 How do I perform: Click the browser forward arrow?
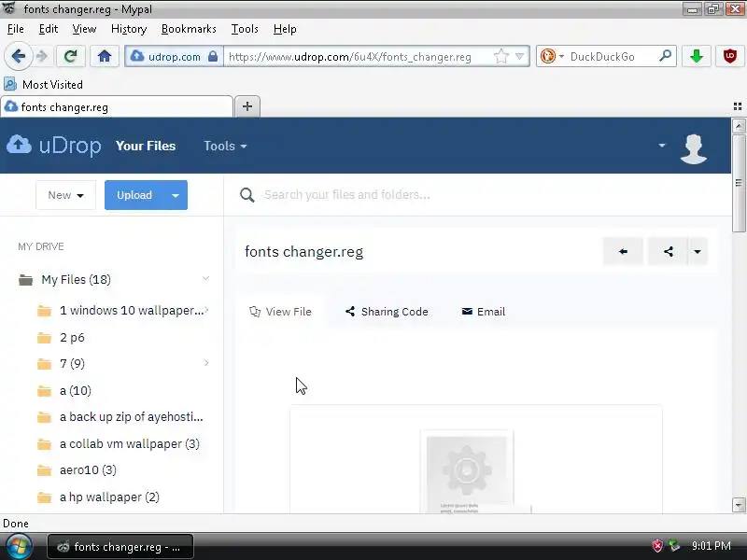point(42,57)
